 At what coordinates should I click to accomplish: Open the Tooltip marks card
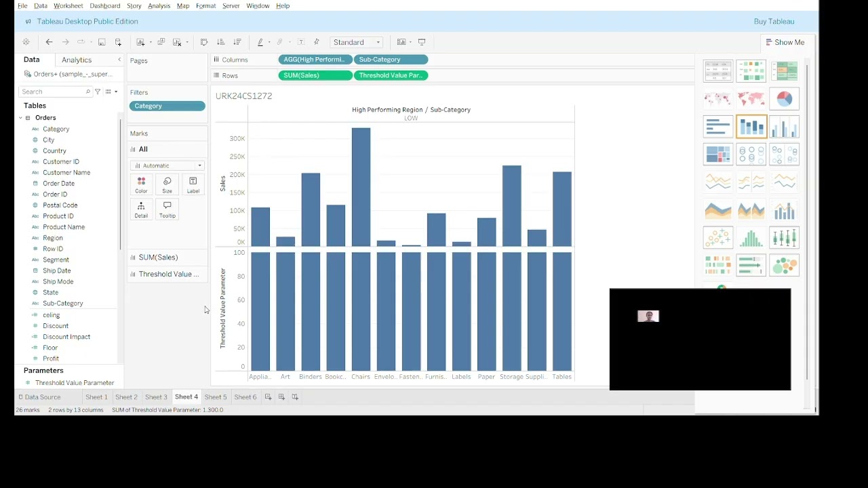(167, 209)
